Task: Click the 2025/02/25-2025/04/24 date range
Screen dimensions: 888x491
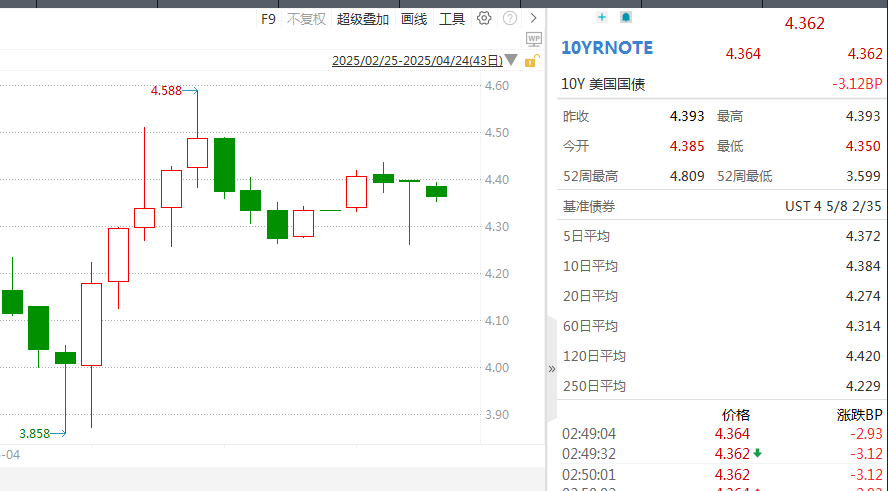Action: coord(416,61)
